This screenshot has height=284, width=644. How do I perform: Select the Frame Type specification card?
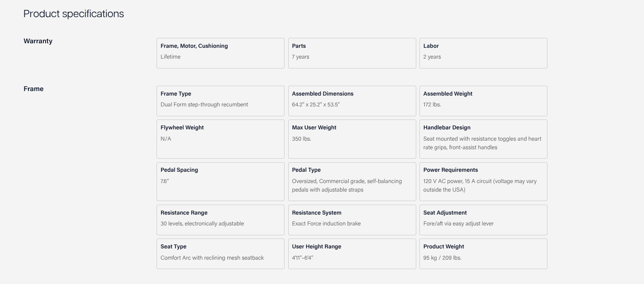pyautogui.click(x=220, y=101)
